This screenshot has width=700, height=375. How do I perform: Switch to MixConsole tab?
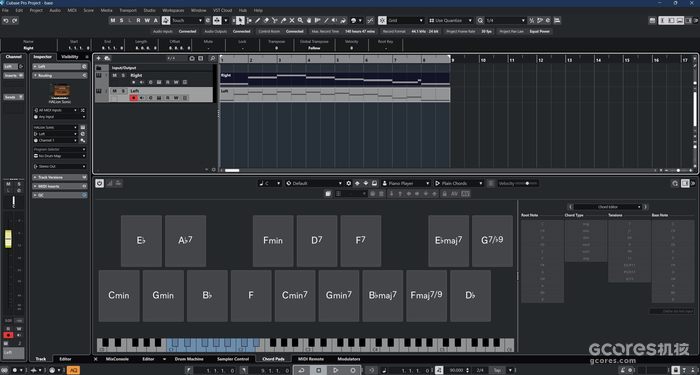[117, 359]
